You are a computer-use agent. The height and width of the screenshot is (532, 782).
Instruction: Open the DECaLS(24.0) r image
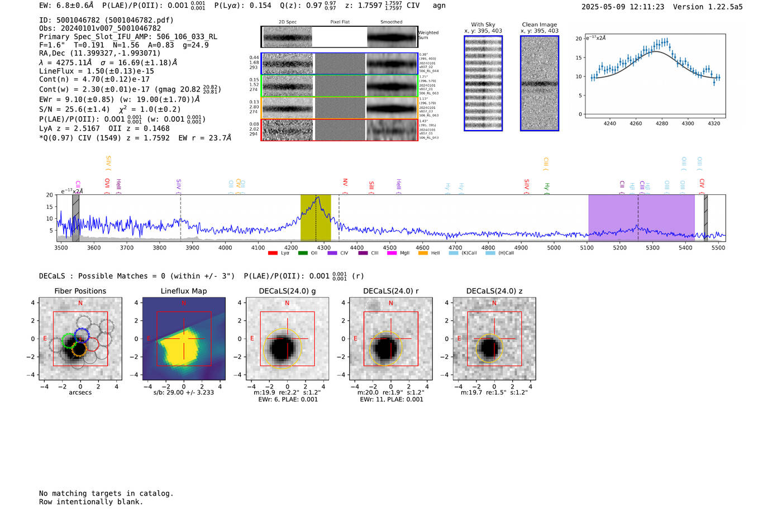coord(391,339)
